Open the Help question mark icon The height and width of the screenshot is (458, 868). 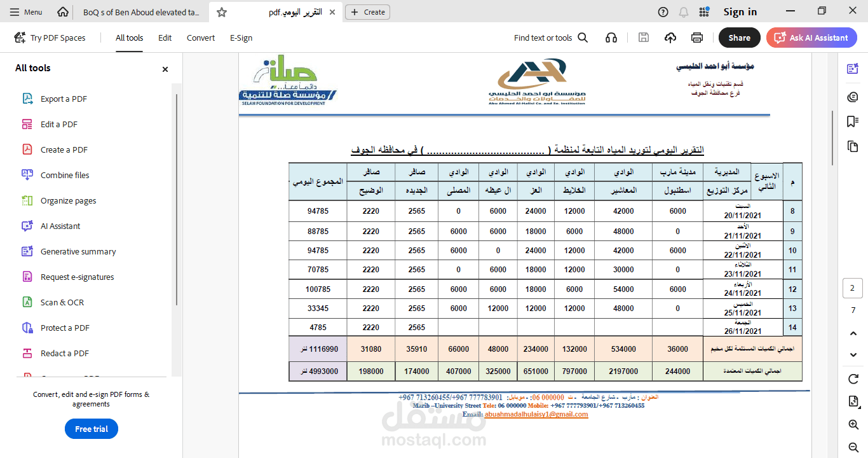[x=663, y=12]
